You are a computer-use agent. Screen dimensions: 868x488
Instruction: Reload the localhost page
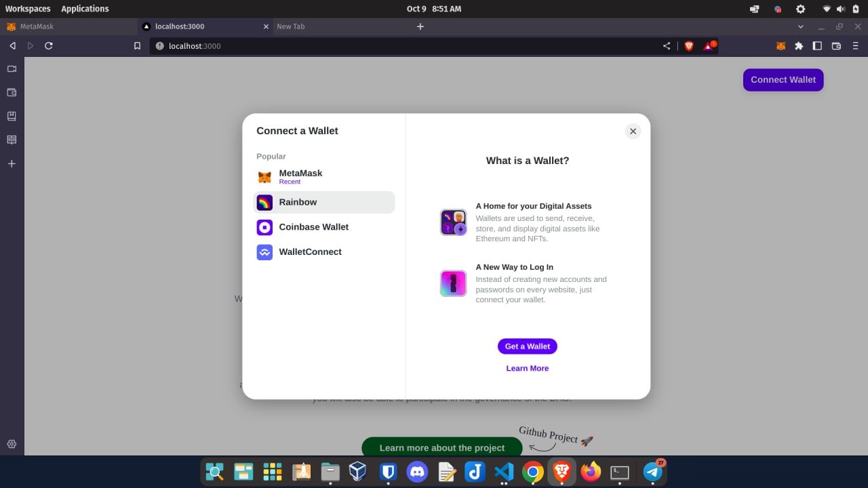click(49, 45)
